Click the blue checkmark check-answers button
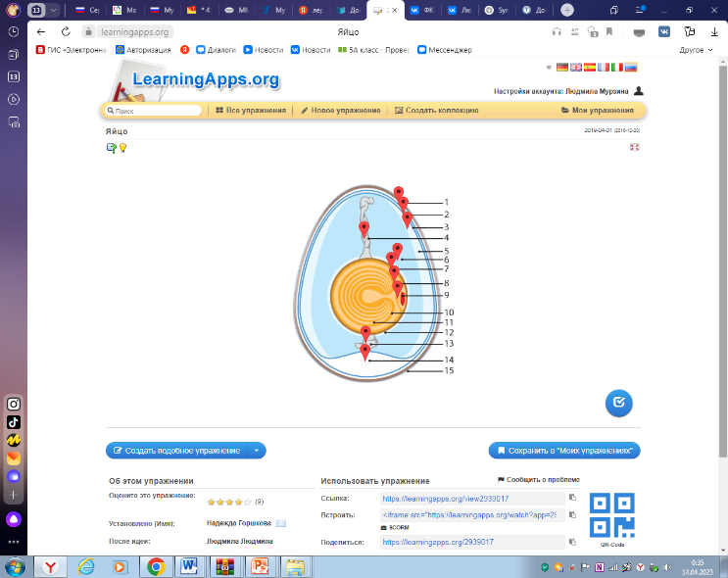This screenshot has height=578, width=728. pos(618,403)
